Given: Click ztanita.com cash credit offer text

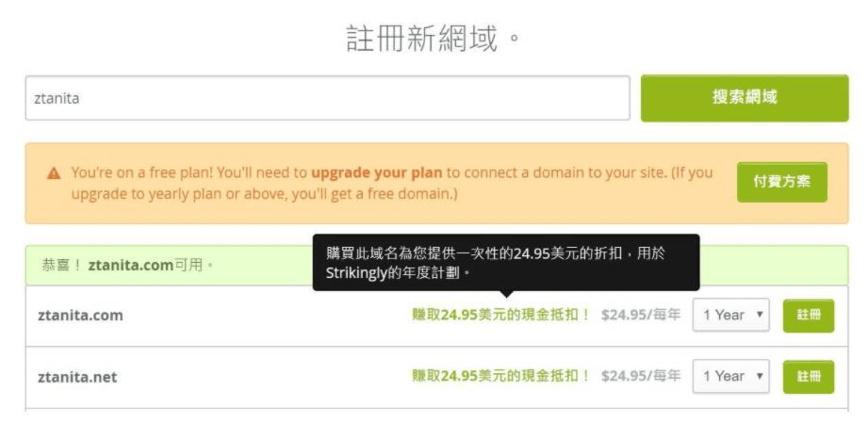Looking at the screenshot, I should point(501,315).
